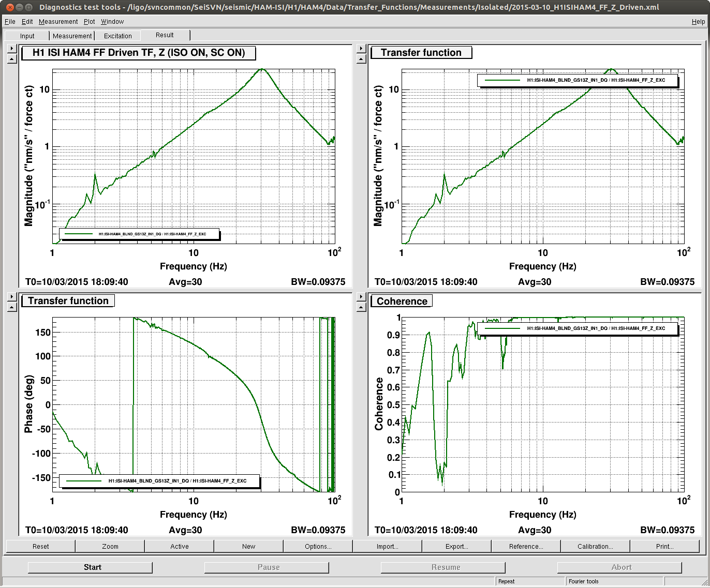Click 'Frequency (Hz)' label under the top-right plot

point(542,266)
